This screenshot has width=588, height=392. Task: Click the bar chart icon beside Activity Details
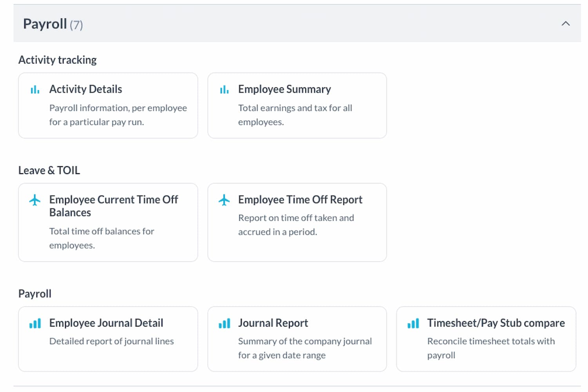click(x=35, y=89)
